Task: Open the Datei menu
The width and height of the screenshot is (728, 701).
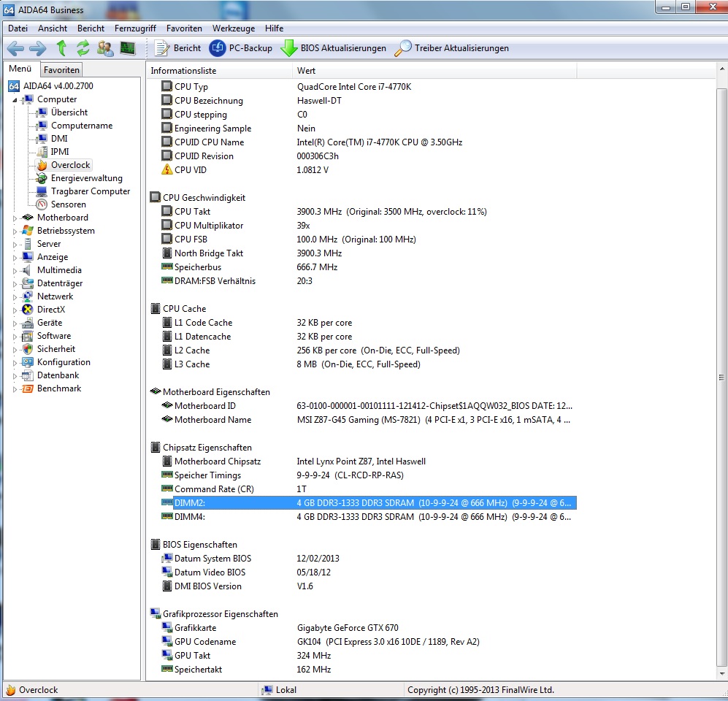Action: tap(18, 28)
